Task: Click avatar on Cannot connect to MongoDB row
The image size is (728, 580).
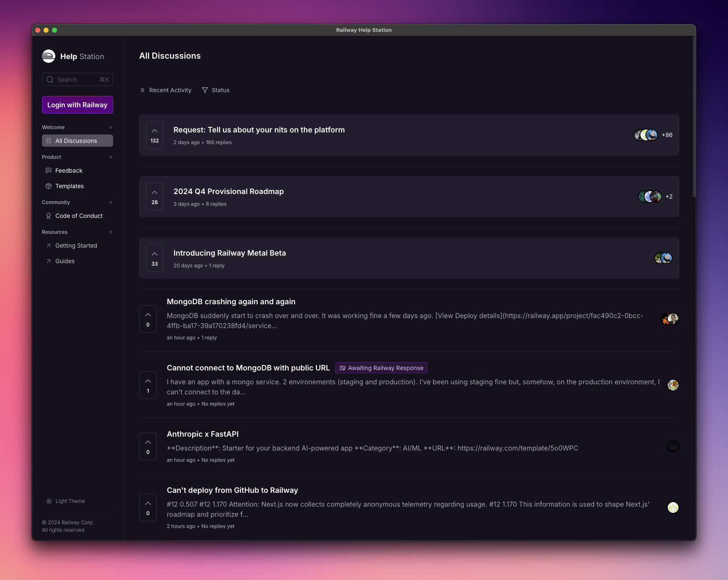Action: [673, 385]
